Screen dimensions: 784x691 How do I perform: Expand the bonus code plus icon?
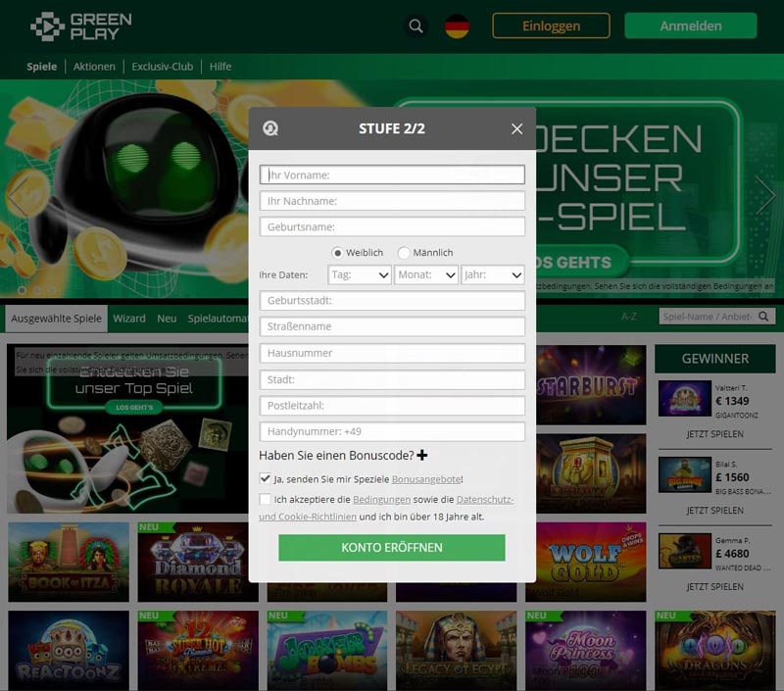coord(422,455)
